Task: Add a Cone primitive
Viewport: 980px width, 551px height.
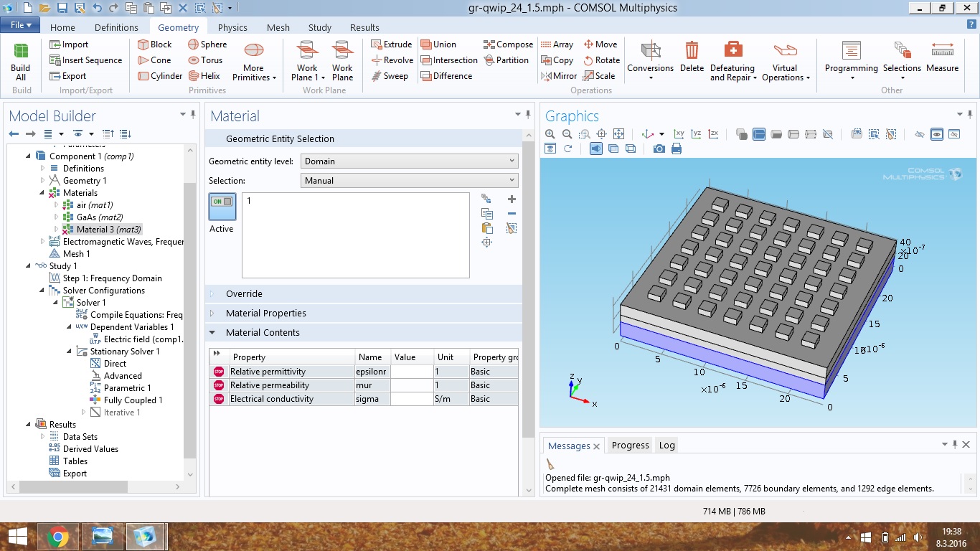Action: point(154,60)
